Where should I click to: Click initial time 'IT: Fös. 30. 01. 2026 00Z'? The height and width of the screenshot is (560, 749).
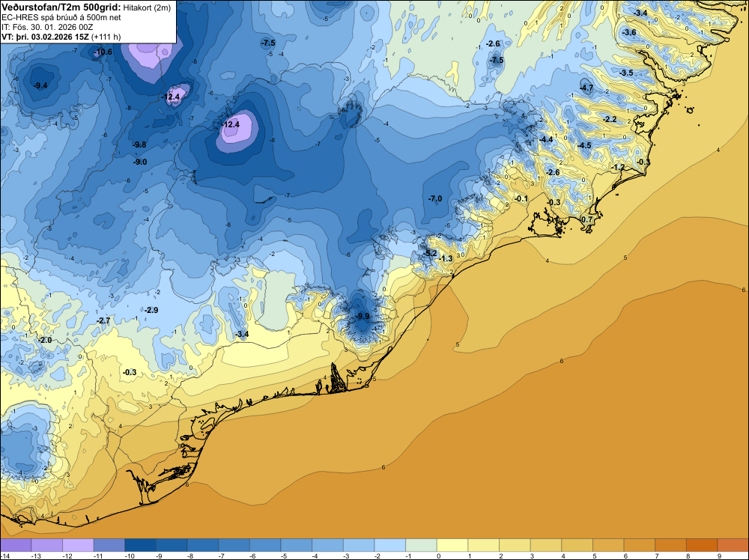(x=47, y=27)
